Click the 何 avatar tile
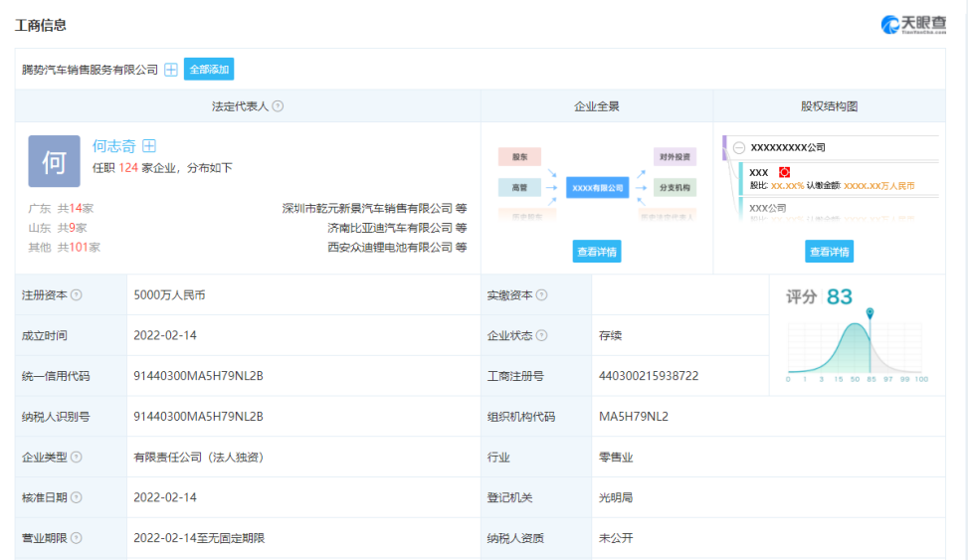This screenshot has height=560, width=969. [54, 161]
